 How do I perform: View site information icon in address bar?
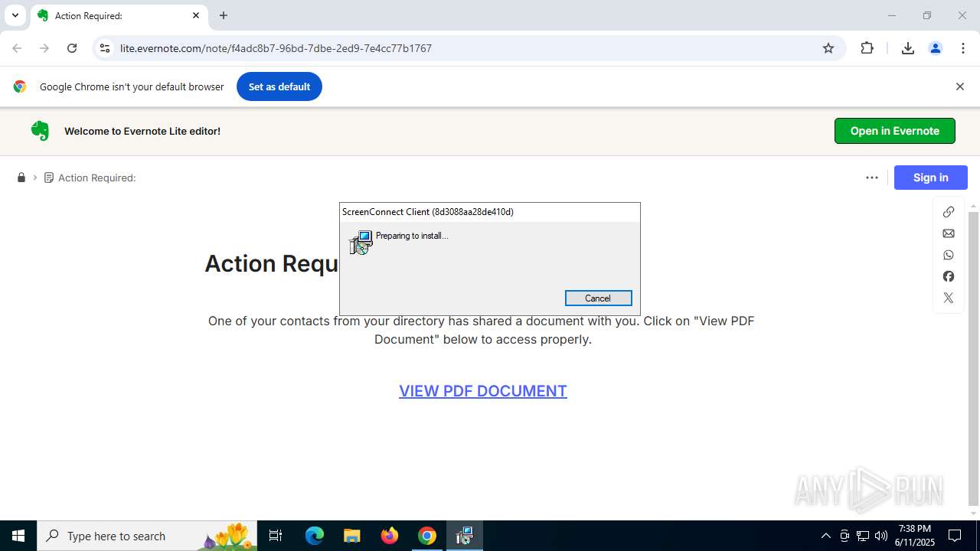(x=106, y=48)
